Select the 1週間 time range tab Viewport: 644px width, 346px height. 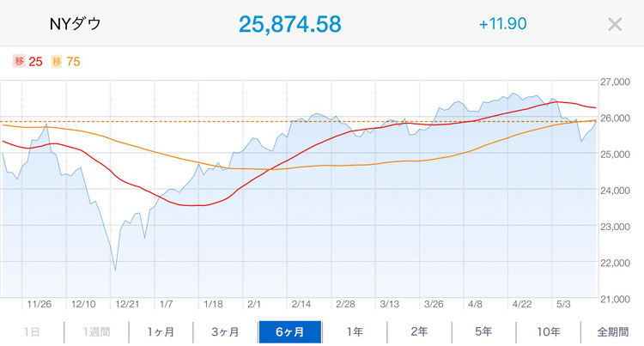click(x=96, y=331)
